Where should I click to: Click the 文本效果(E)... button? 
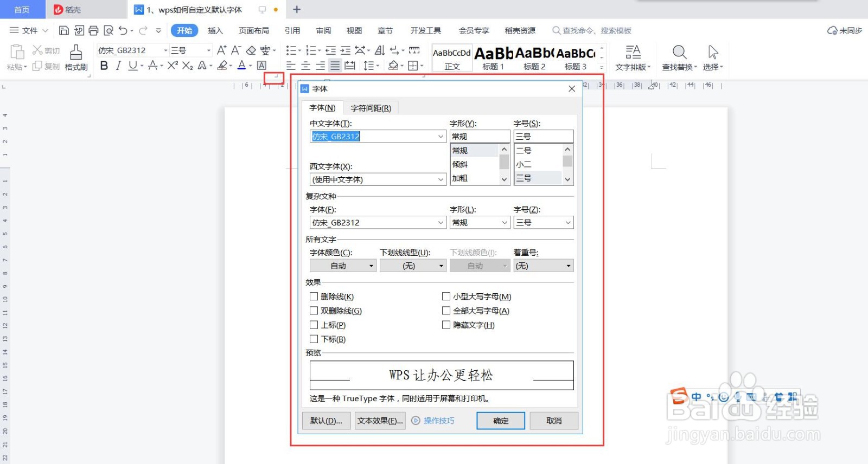point(380,421)
